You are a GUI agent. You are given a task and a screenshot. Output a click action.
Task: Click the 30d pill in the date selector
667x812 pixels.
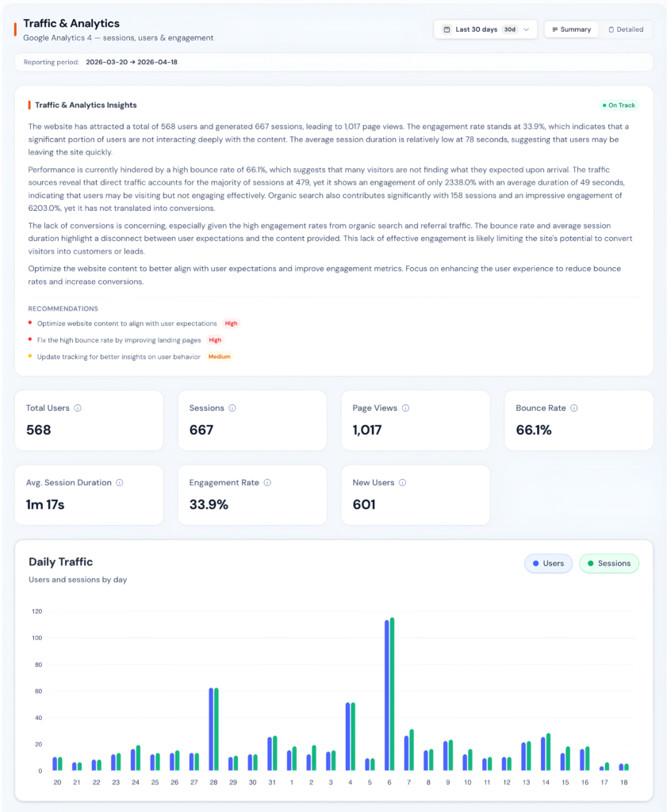(x=511, y=29)
